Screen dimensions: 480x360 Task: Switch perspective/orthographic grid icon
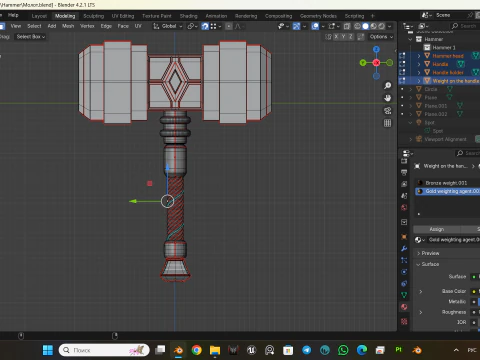click(x=387, y=123)
